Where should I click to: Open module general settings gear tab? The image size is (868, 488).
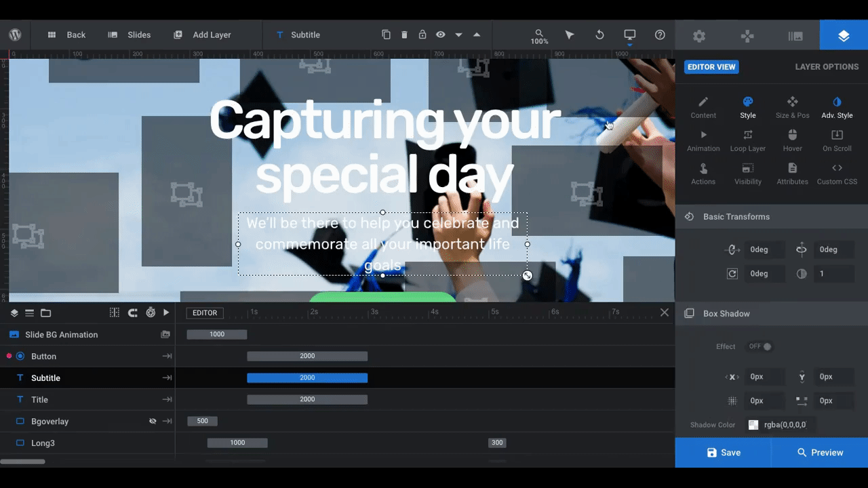[699, 36]
